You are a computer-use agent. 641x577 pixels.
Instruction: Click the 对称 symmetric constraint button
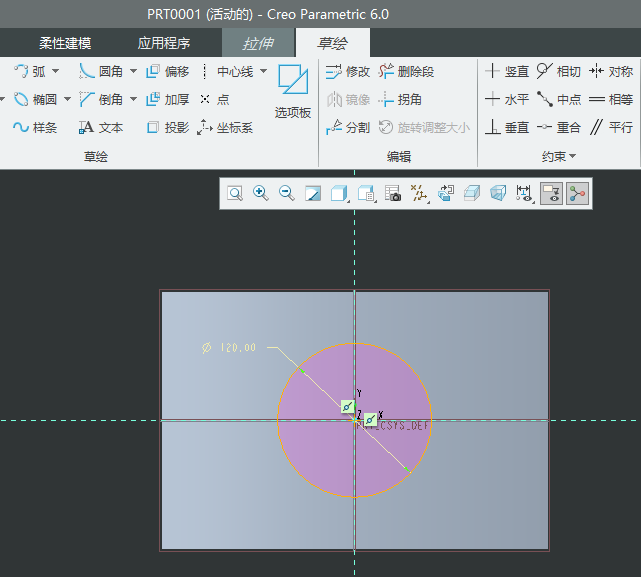[x=610, y=71]
